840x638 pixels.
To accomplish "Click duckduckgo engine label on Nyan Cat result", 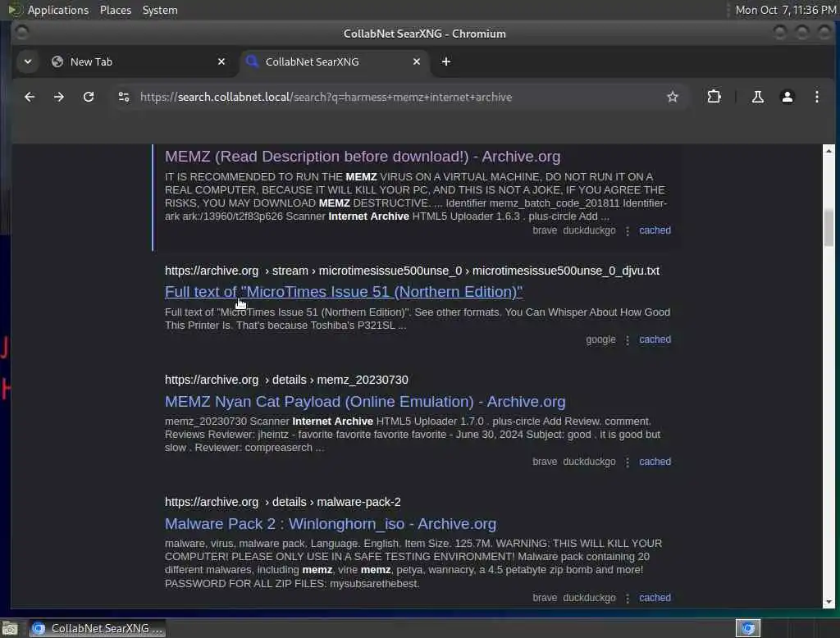I will click(x=589, y=462).
